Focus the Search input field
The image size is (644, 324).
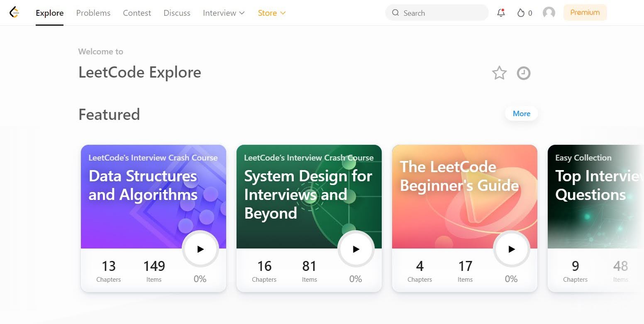437,13
